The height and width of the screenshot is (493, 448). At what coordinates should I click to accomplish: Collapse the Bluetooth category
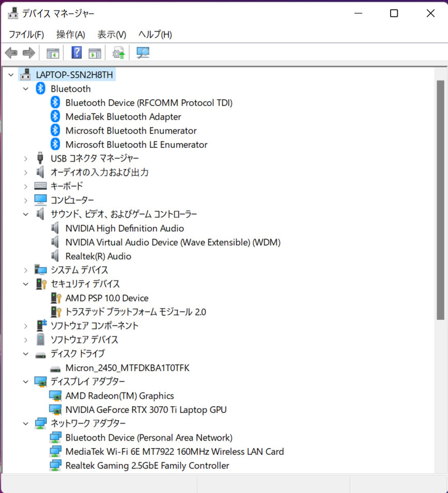point(26,89)
